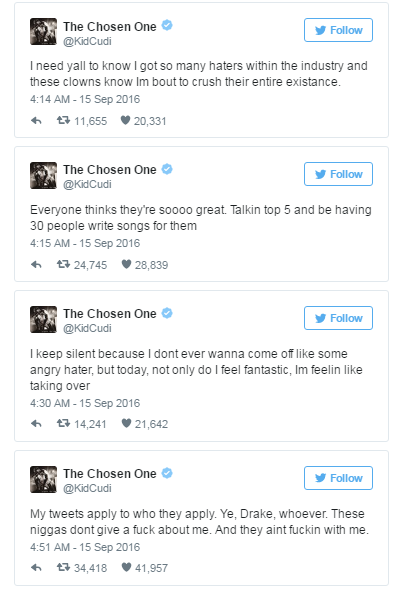Viewport: 416px width, 594px height.
Task: Retweet the tweet with 34,418 retweets
Action: point(63,567)
